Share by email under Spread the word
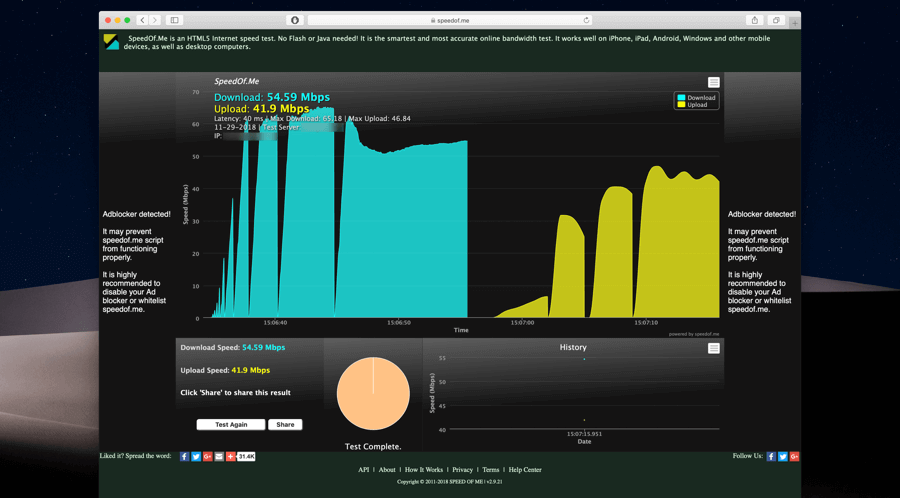 click(x=219, y=457)
